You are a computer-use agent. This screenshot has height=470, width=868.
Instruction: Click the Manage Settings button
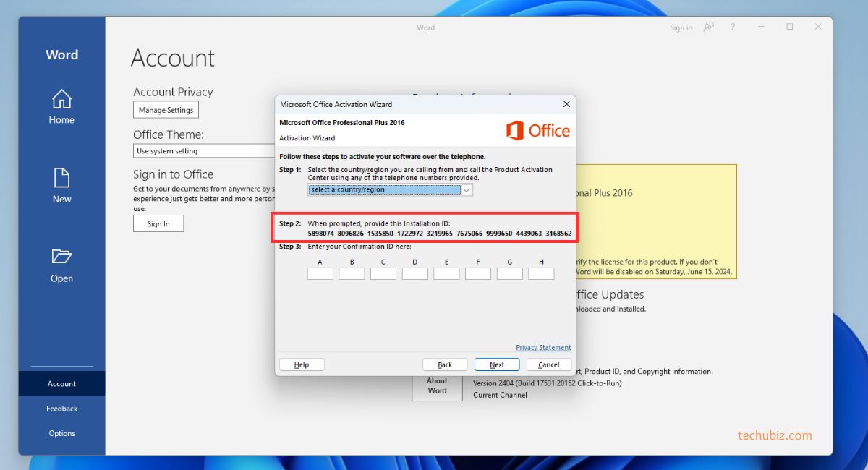point(166,110)
